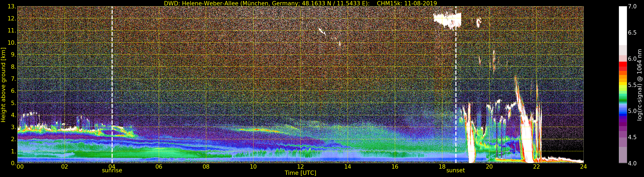Click the white dashed sunset line
Screen dimensions: 644x177
(456, 85)
